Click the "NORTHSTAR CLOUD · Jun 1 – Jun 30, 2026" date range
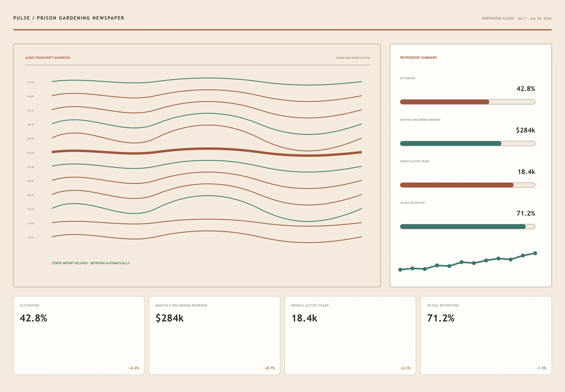This screenshot has width=565, height=392. 517,18
